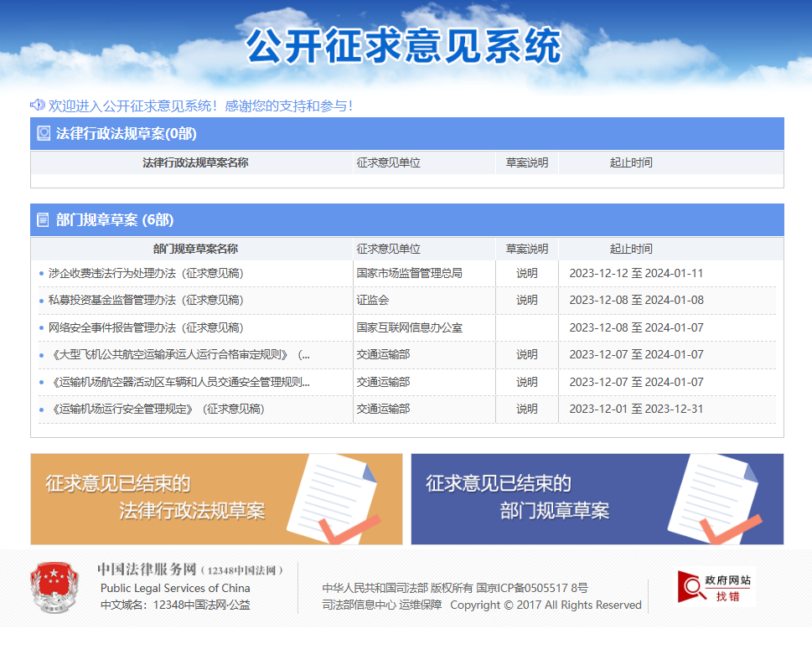Screen dimensions: 812x649
Task: Click the 公开征求意见系统 title banner
Action: (404, 46)
